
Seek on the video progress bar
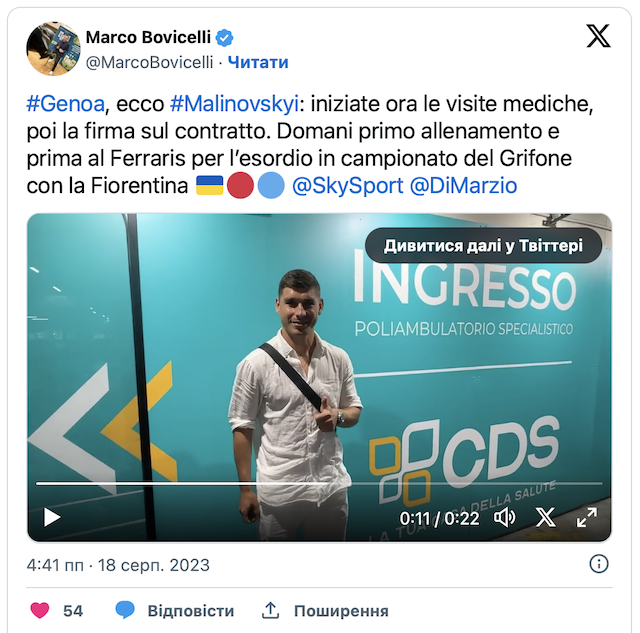pos(319,483)
